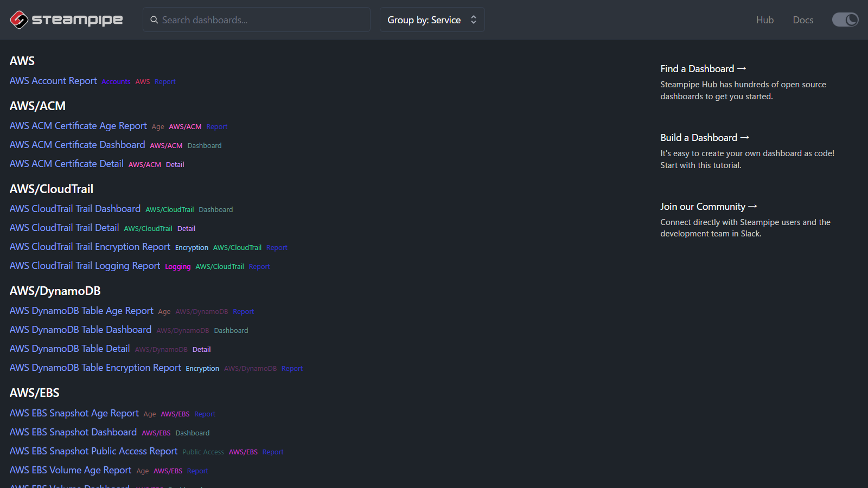Open AWS DynamoDB Table Detail dashboard
The image size is (868, 488).
tap(69, 349)
